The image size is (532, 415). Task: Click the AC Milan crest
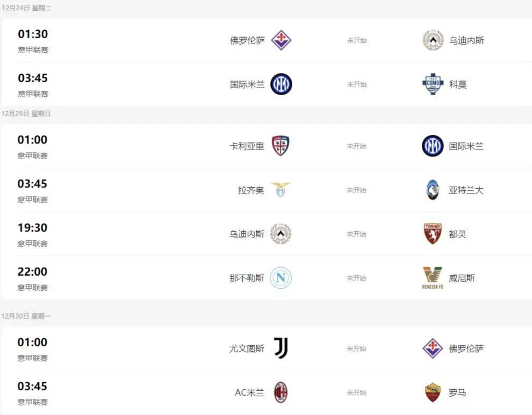[281, 392]
